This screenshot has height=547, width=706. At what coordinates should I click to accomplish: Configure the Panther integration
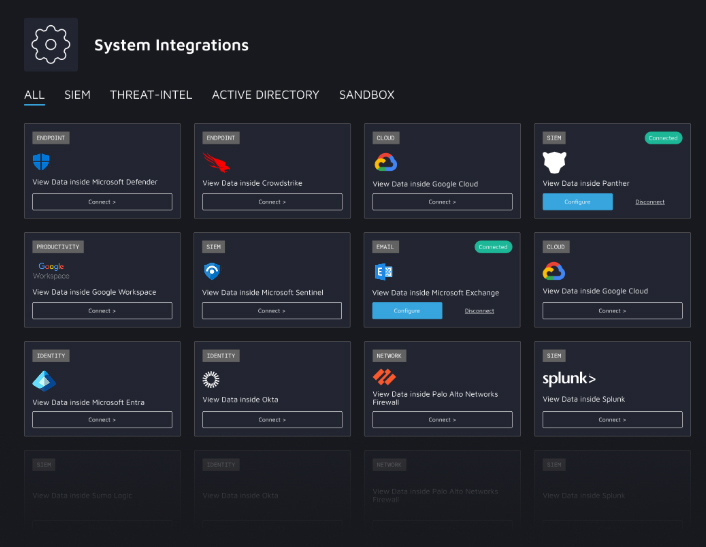click(578, 202)
